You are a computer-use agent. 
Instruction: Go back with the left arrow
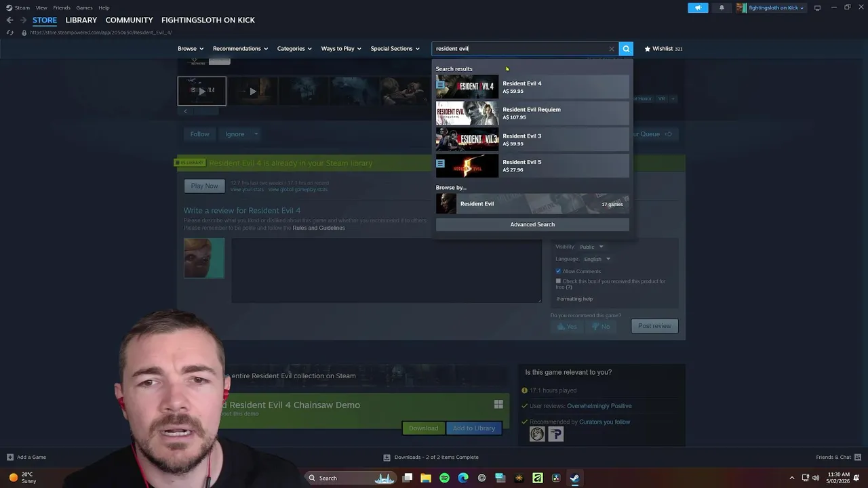[9, 20]
